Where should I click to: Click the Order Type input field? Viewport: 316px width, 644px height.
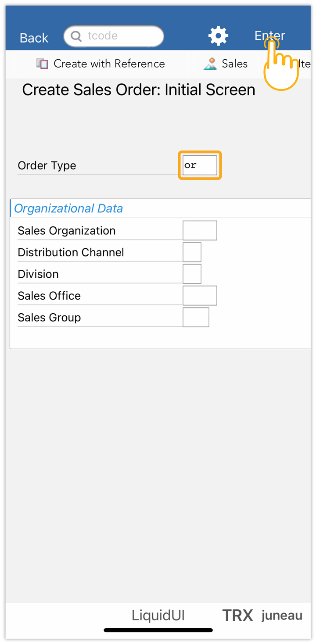pos(200,165)
